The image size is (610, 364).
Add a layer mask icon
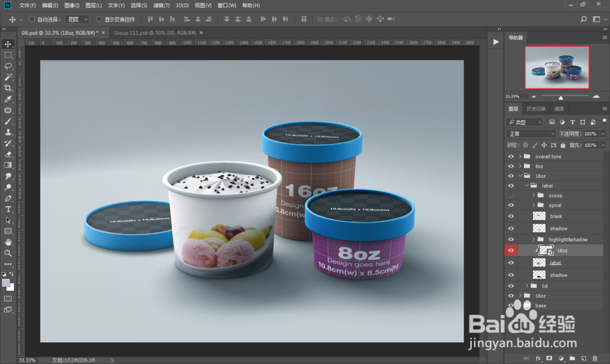pyautogui.click(x=549, y=358)
